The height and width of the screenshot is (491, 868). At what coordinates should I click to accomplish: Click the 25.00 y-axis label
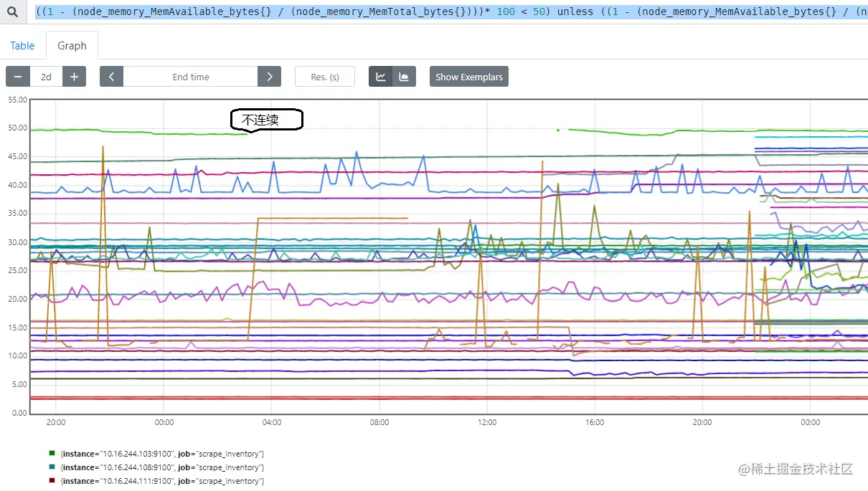17,270
